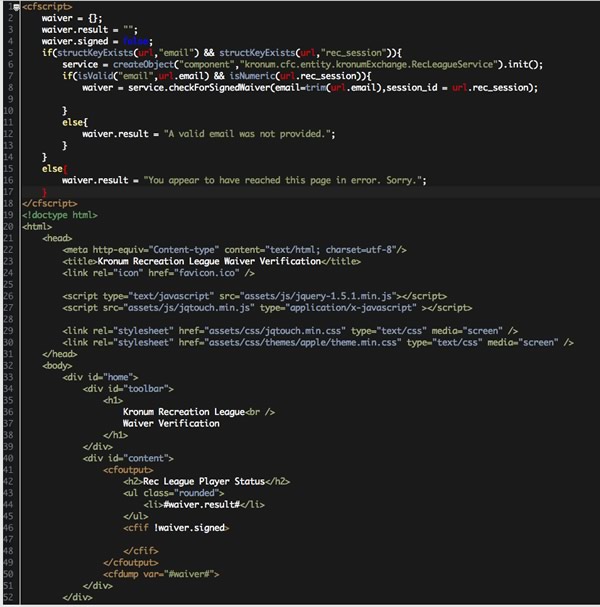Screen dimensions: 600x607
Task: Click line number 47 in the gutter
Action: 8,540
